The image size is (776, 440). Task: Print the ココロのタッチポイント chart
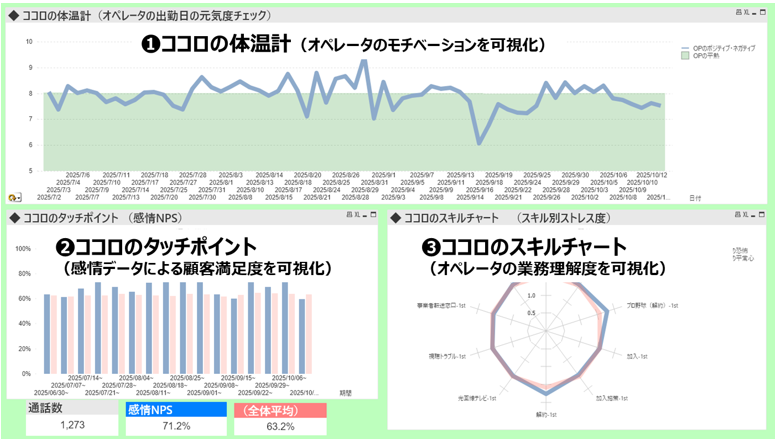349,215
